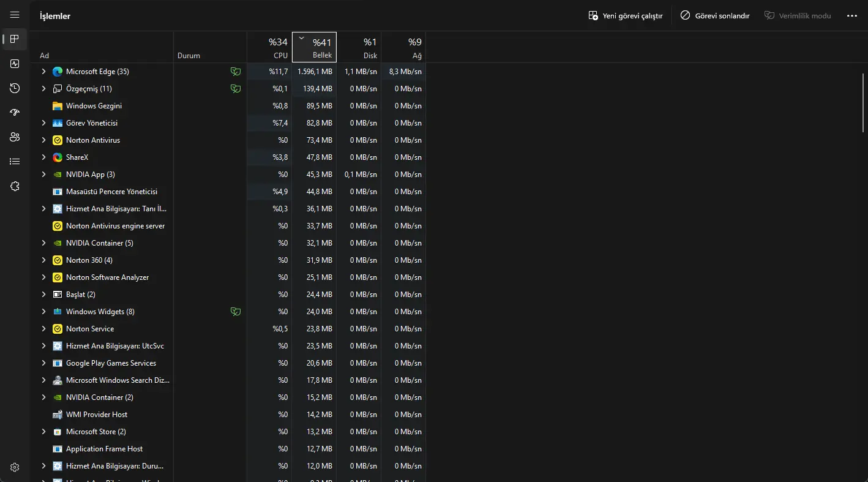Open the three-dot more options menu
This screenshot has height=482, width=868.
coord(852,16)
